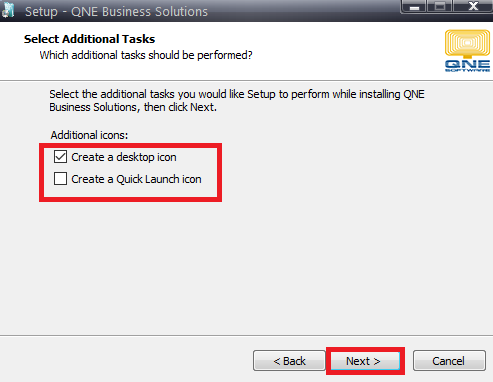Click the "Create a Quick Launch icon" label text

point(136,179)
